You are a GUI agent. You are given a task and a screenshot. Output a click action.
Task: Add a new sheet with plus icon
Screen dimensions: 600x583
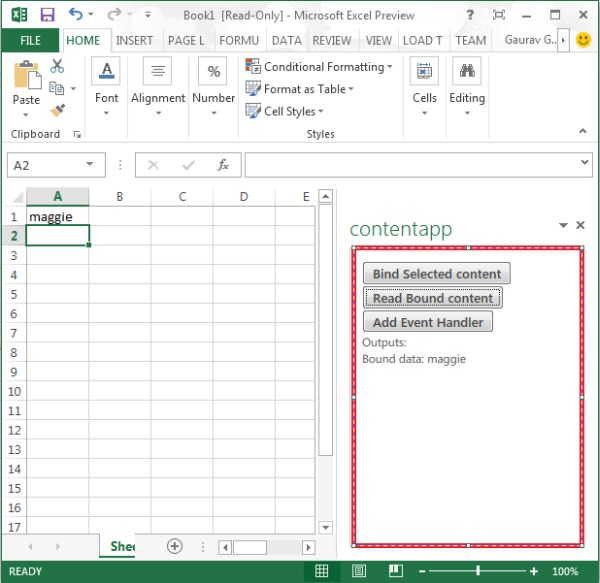coord(174,546)
